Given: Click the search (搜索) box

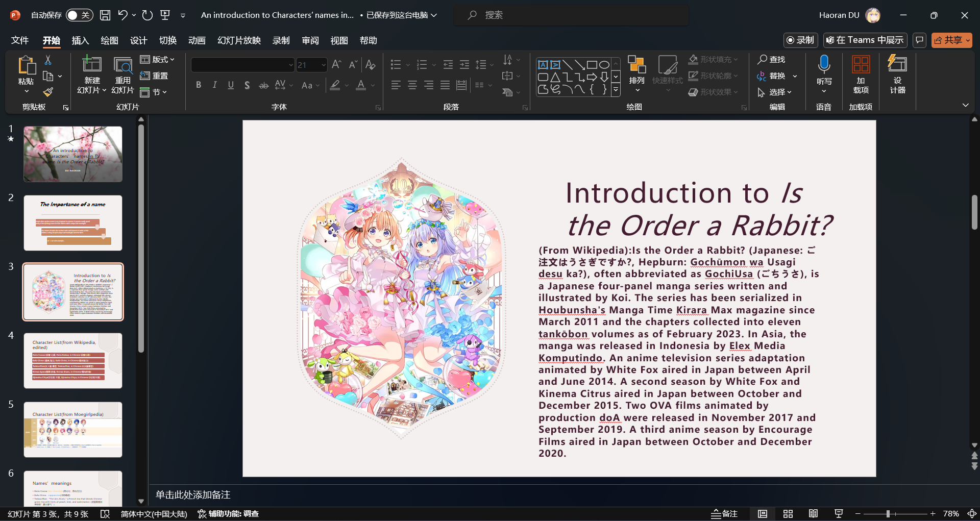Looking at the screenshot, I should pos(571,15).
